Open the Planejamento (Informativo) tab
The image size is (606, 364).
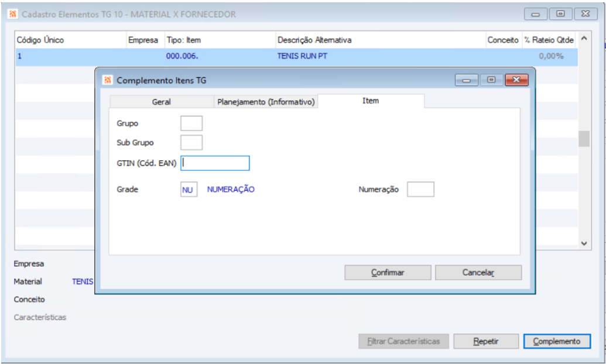click(266, 102)
